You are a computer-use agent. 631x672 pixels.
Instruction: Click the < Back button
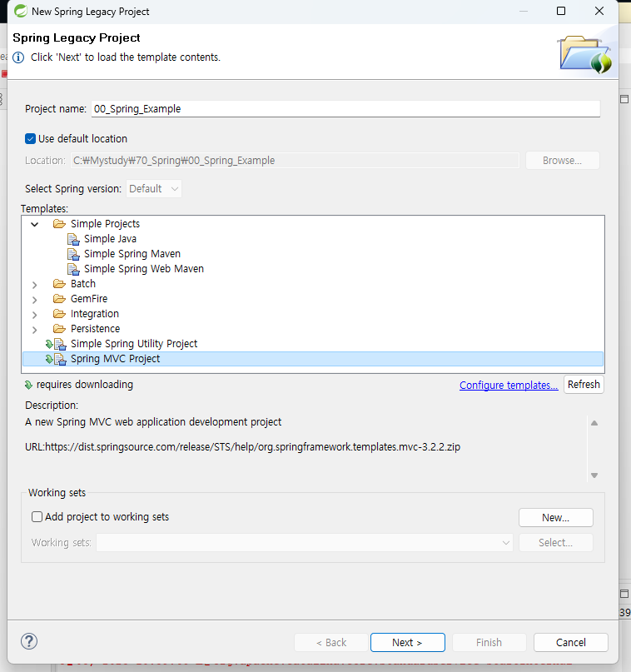[331, 642]
